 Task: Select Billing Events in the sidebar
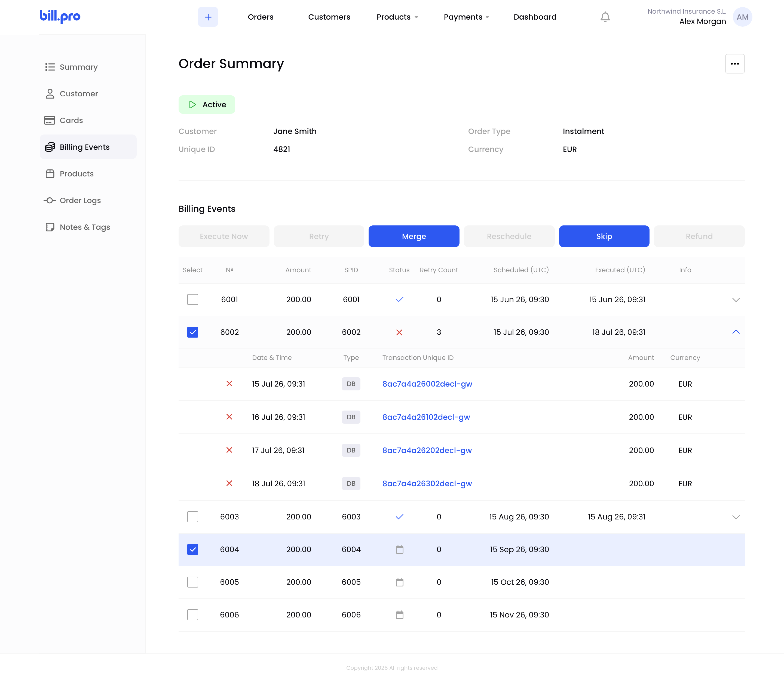pos(88,147)
